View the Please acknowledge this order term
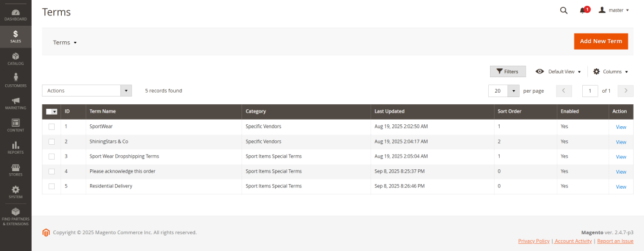 point(621,171)
